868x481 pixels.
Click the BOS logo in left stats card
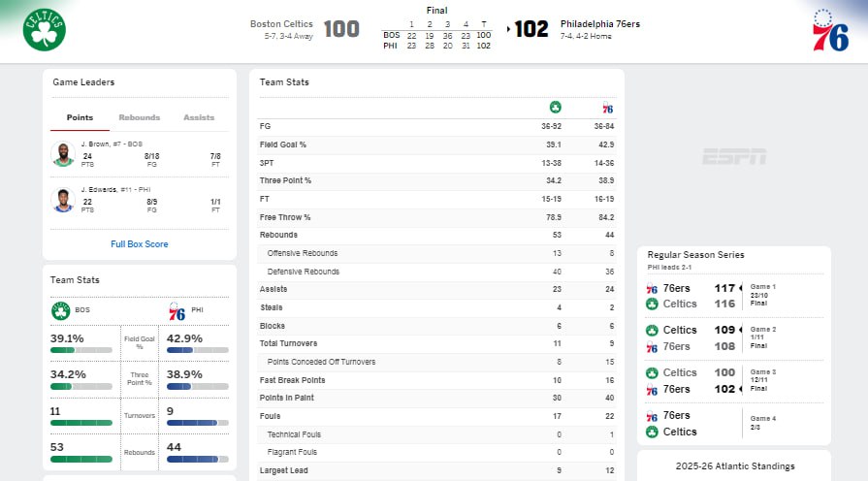pyautogui.click(x=61, y=310)
